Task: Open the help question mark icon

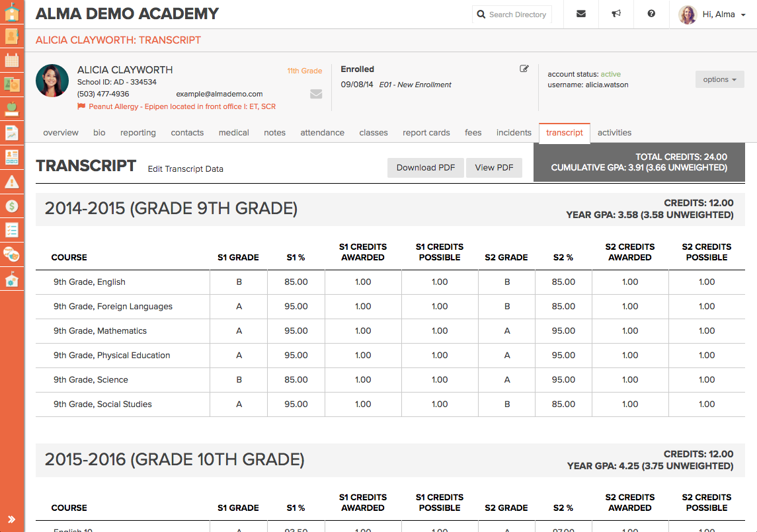Action: (x=651, y=14)
